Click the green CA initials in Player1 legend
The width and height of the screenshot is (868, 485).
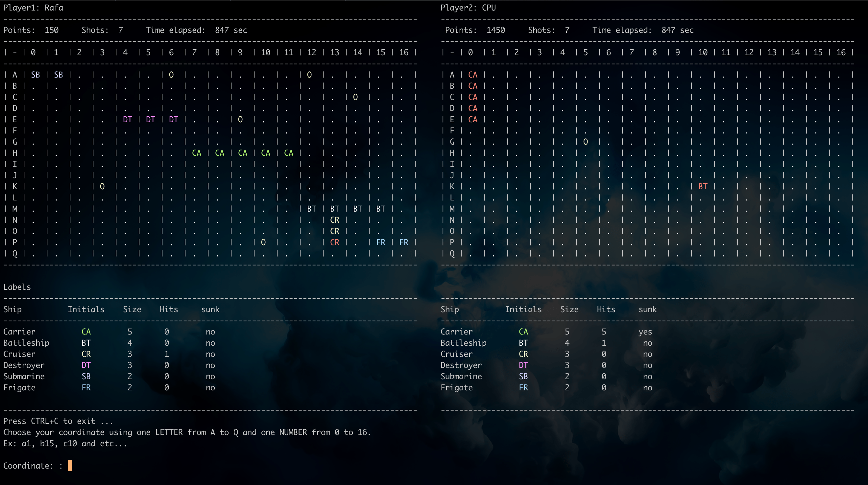86,332
